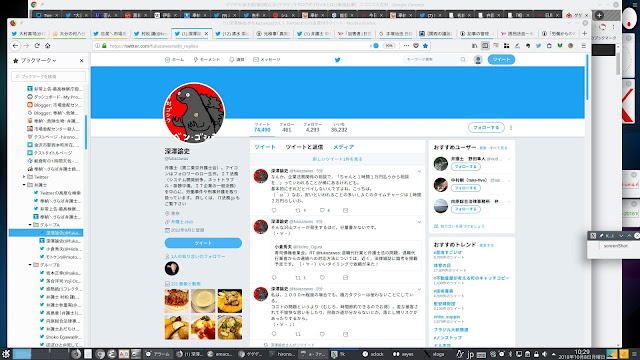Click the 90% zoom indicator in URL bar
640x360 pixels.
tap(389, 46)
